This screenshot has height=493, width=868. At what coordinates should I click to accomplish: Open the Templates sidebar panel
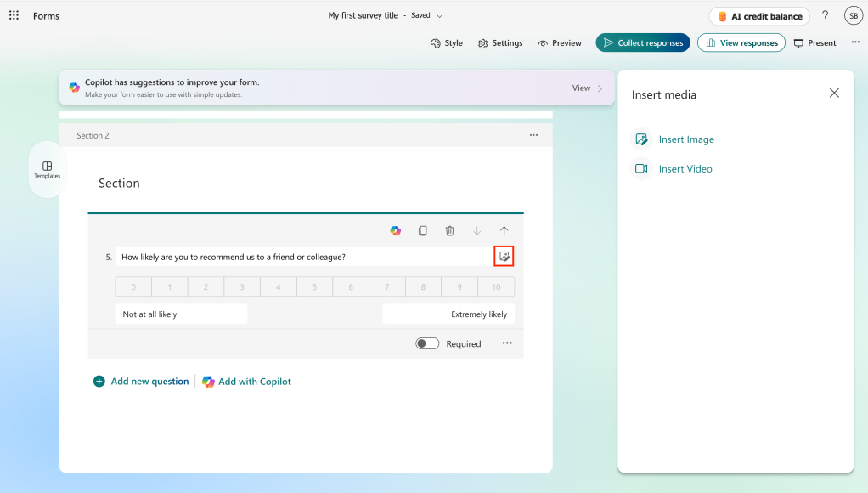(47, 169)
